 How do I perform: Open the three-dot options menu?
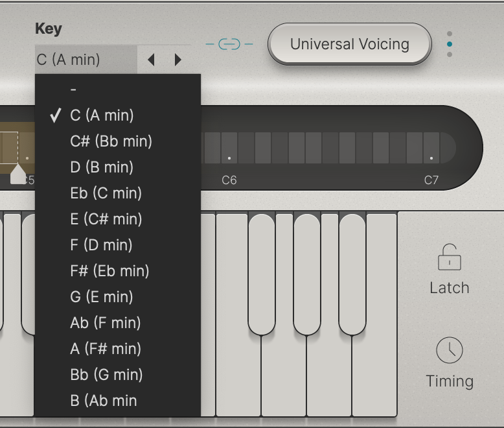tap(450, 44)
